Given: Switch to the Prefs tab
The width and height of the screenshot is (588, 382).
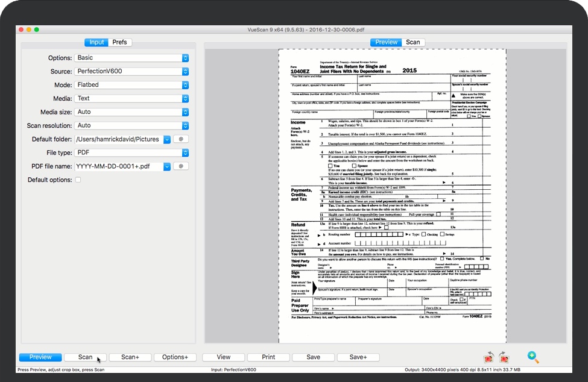Looking at the screenshot, I should pos(119,42).
